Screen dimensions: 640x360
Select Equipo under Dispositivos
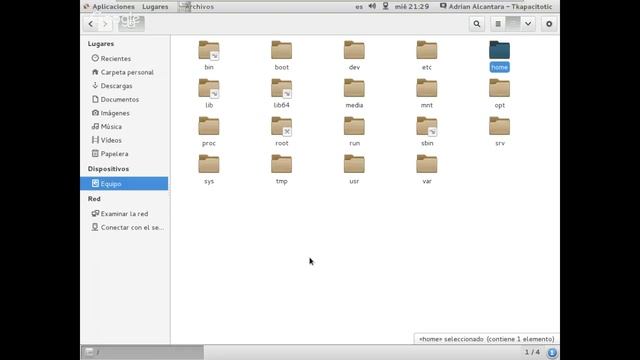(x=124, y=183)
